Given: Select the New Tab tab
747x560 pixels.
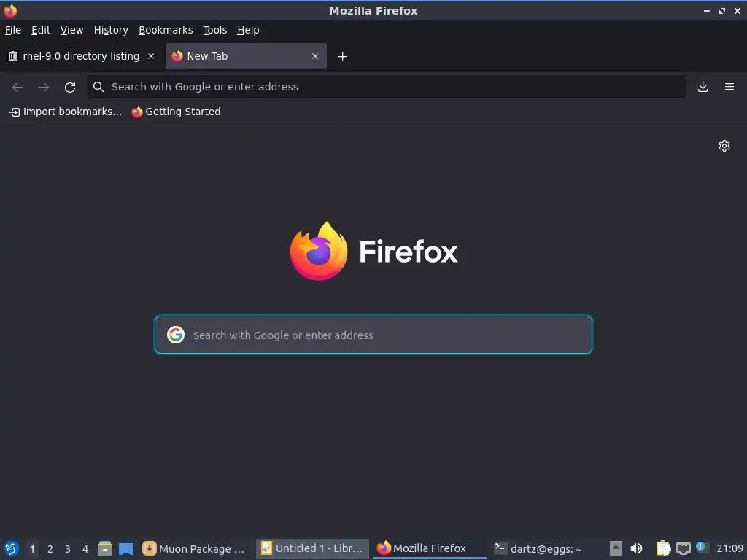Looking at the screenshot, I should click(x=247, y=56).
